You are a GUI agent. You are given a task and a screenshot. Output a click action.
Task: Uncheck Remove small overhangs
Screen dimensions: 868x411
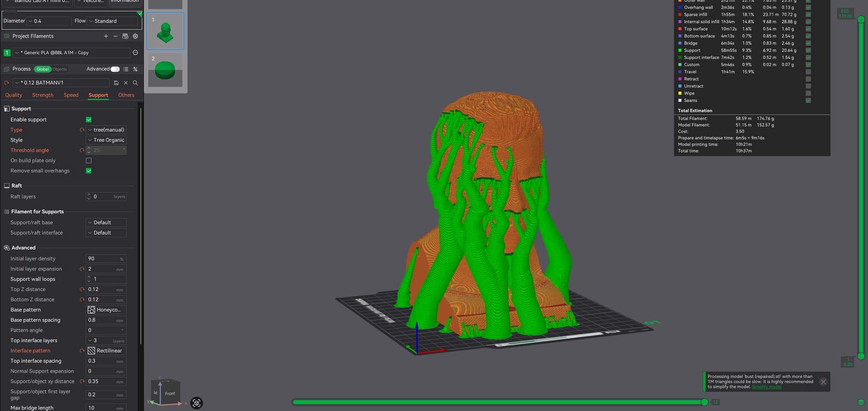[x=89, y=171]
